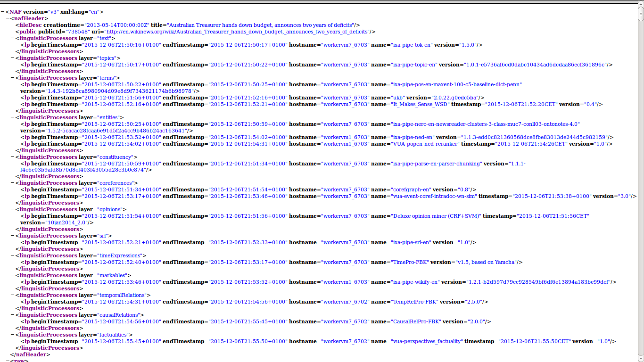Collapse linguisticProcessors layer "text" node
Image resolution: width=644 pixels, height=362 pixels.
coord(13,38)
